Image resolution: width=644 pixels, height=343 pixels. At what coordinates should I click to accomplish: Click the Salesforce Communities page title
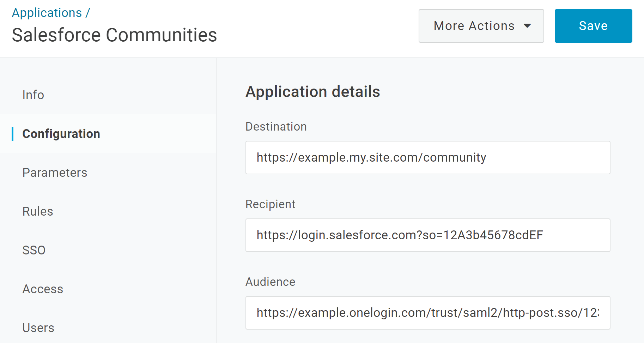click(x=114, y=35)
